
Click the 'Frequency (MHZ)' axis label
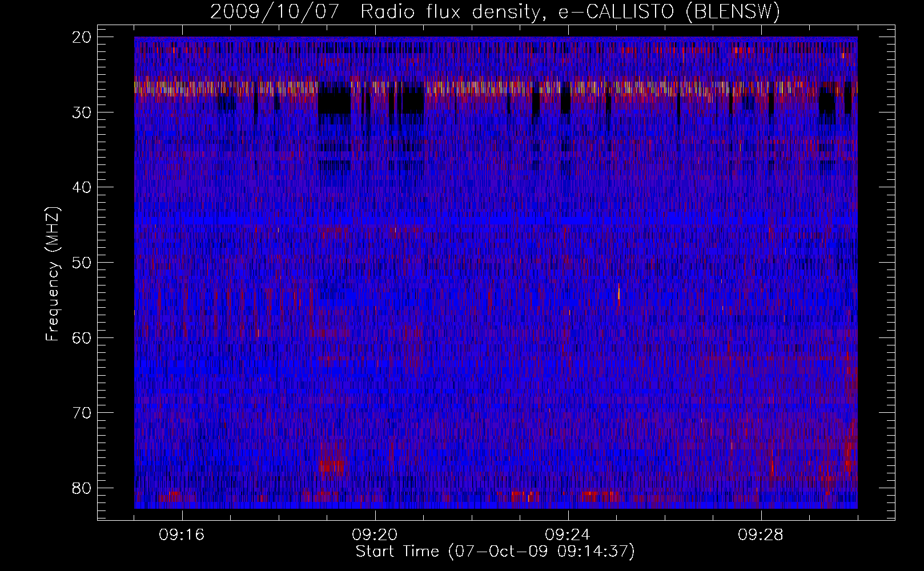53,275
